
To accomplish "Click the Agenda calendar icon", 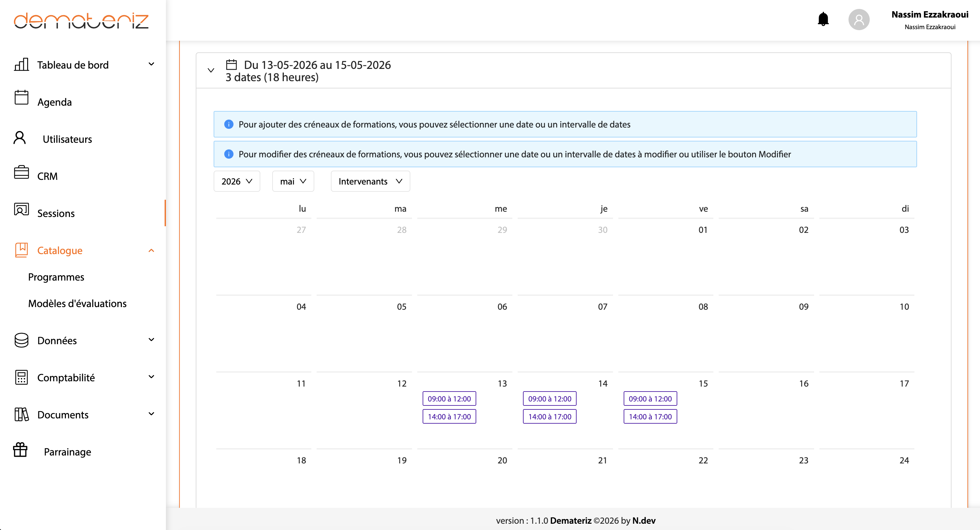I will coord(21,97).
